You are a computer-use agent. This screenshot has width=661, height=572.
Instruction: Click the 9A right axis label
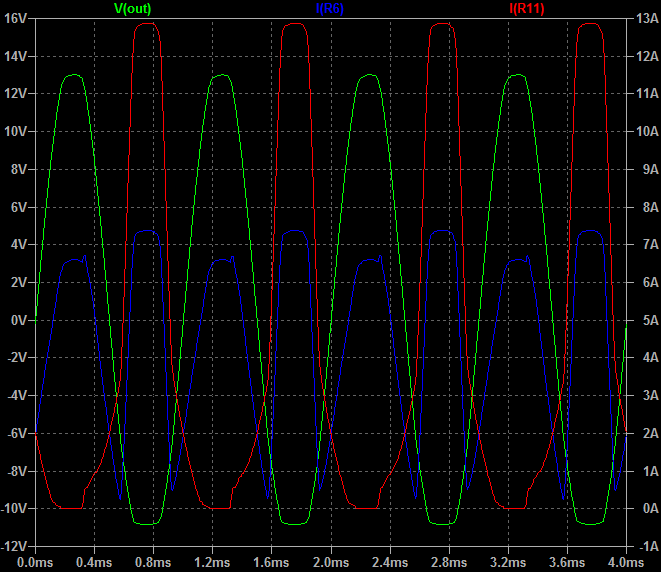coord(650,169)
